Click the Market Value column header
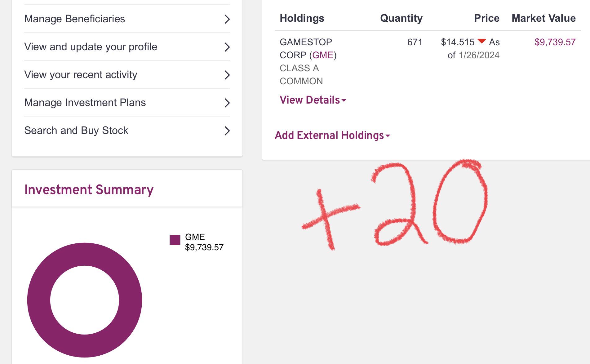Image resolution: width=590 pixels, height=364 pixels. pos(543,18)
